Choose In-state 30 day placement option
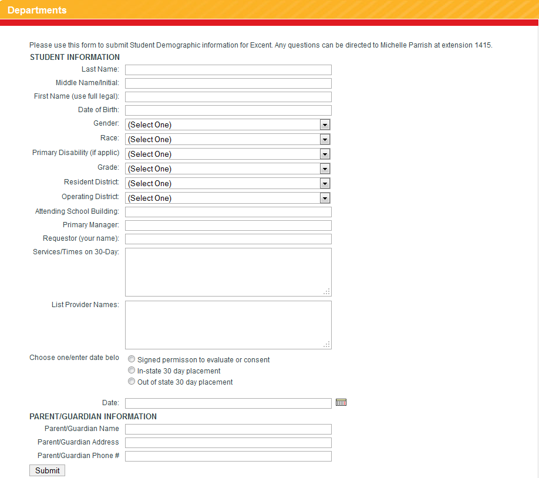539x478 pixels. 131,370
